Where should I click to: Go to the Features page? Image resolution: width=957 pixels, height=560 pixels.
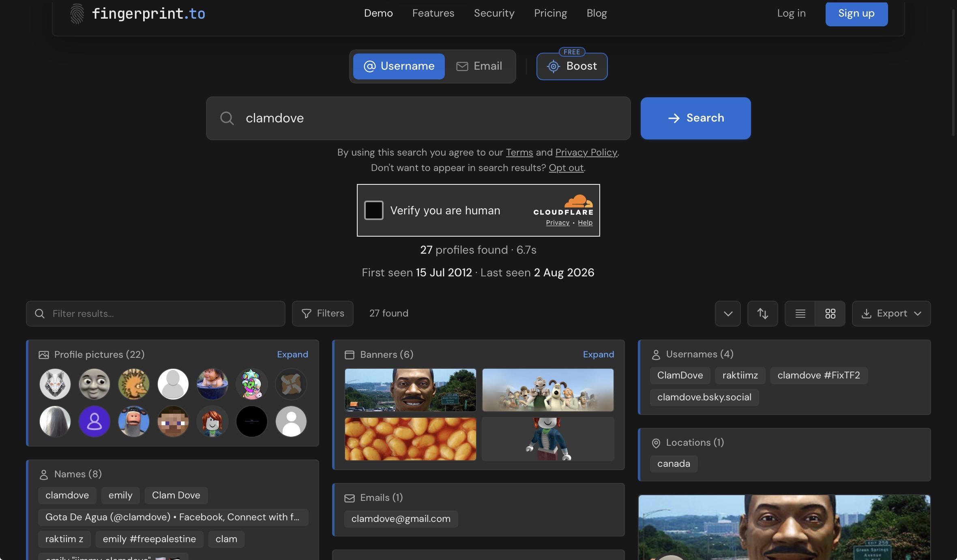(x=433, y=13)
